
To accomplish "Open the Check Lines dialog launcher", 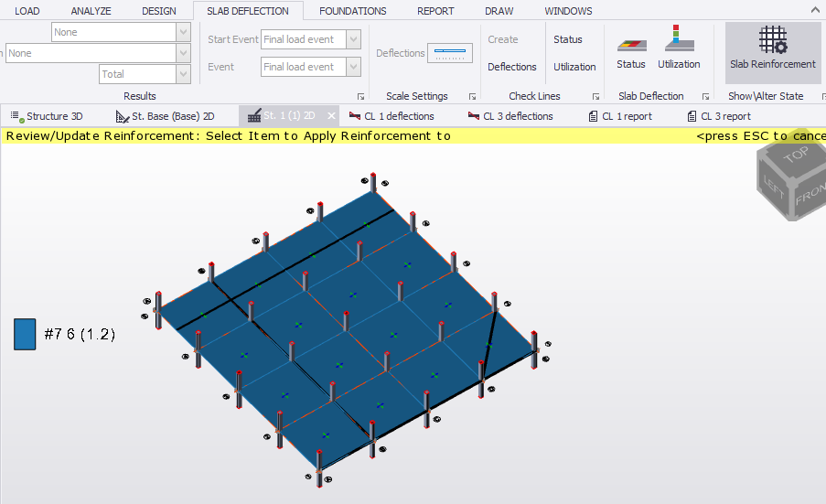I will tap(595, 96).
